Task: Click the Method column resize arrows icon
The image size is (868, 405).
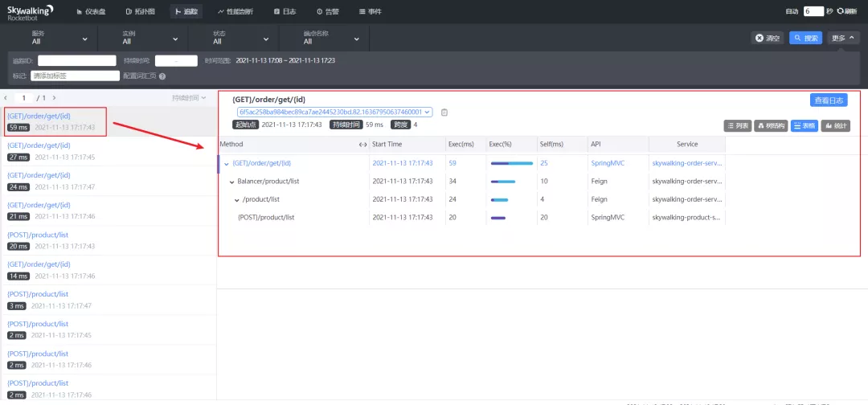Action: (362, 145)
